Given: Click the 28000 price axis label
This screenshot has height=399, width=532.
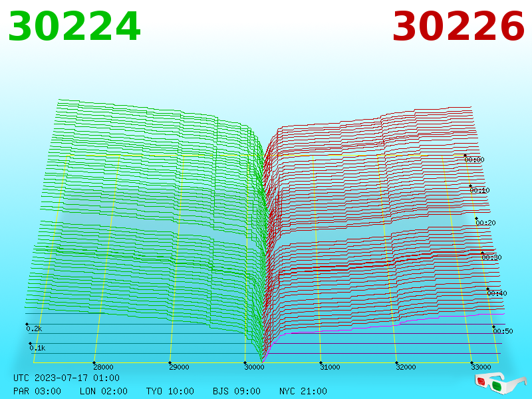Looking at the screenshot, I should [103, 367].
